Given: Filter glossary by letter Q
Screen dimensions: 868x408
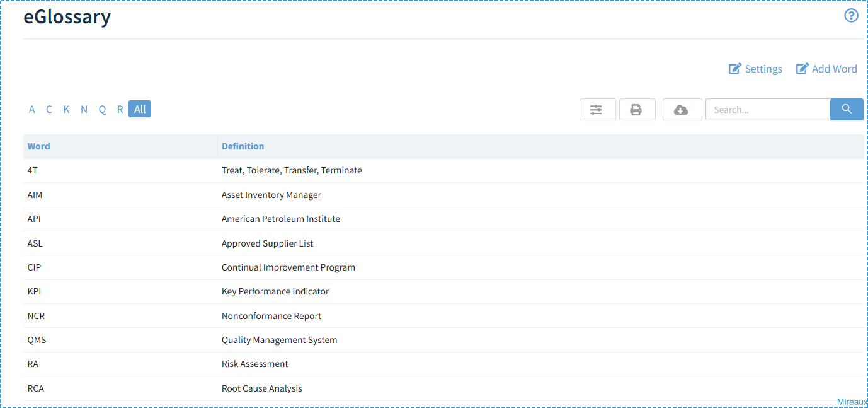Looking at the screenshot, I should [x=102, y=110].
